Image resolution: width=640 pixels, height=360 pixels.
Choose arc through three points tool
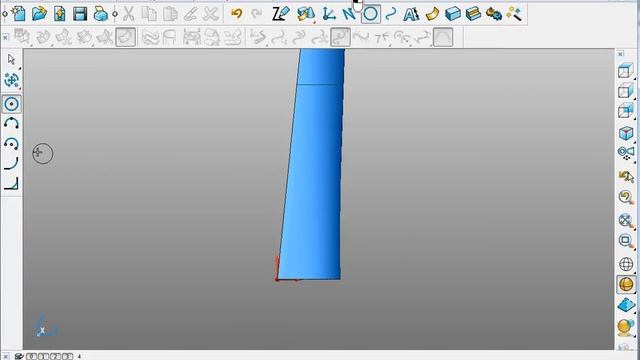pyautogui.click(x=11, y=123)
